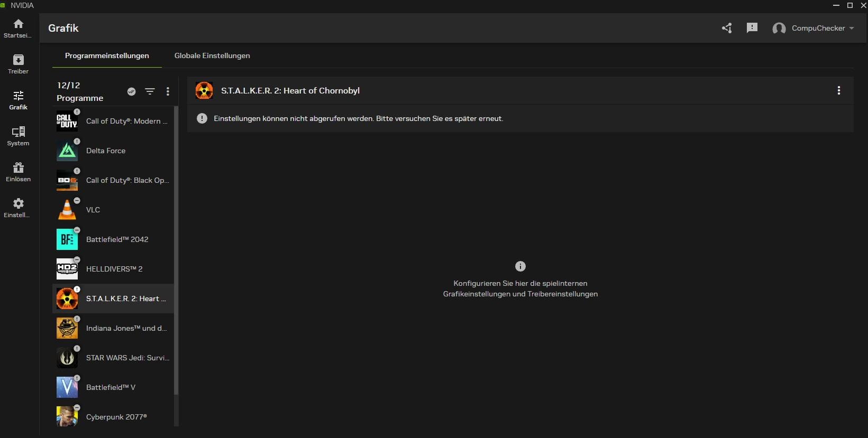Viewport: 868px width, 438px height.
Task: Open the feedback notification icon
Action: click(752, 28)
